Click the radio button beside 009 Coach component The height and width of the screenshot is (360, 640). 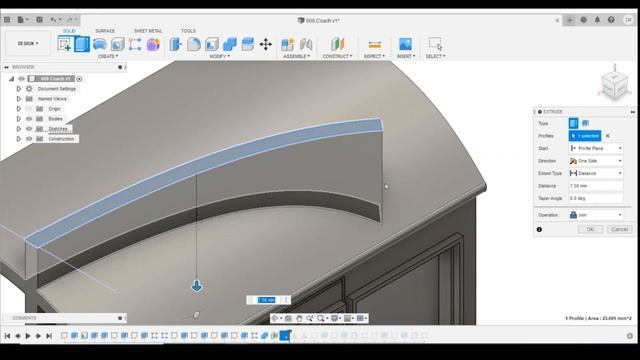[79, 79]
